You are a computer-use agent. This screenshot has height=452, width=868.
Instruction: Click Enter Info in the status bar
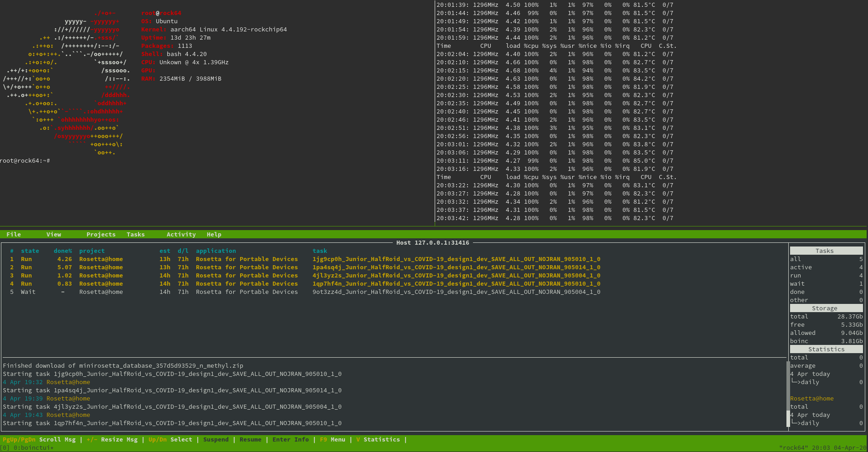click(x=290, y=440)
